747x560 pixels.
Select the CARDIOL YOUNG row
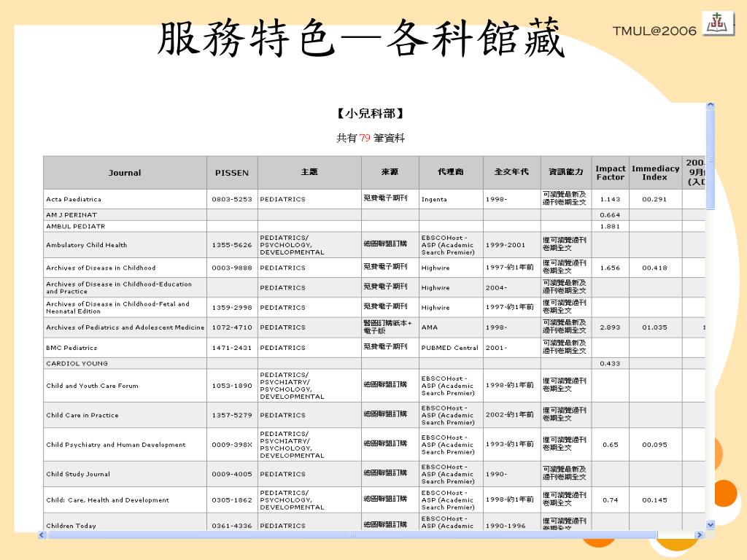pos(374,363)
